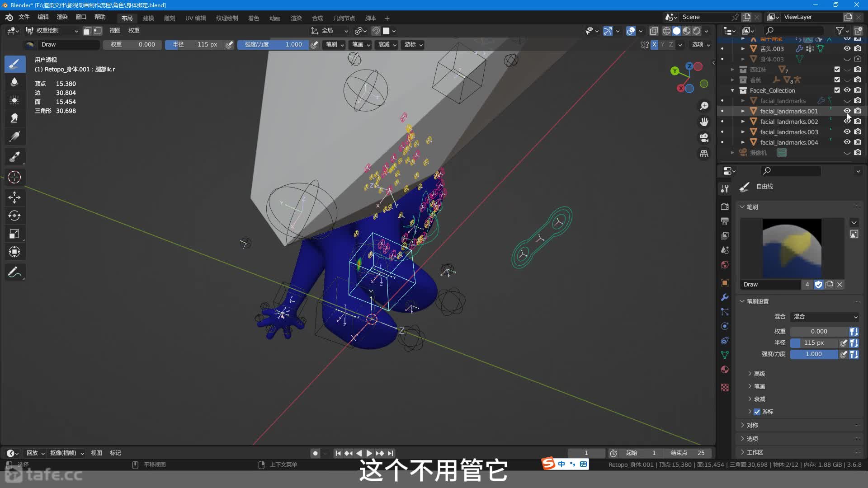Open the 混合 blend mode dropdown
The image size is (868, 488).
(825, 317)
